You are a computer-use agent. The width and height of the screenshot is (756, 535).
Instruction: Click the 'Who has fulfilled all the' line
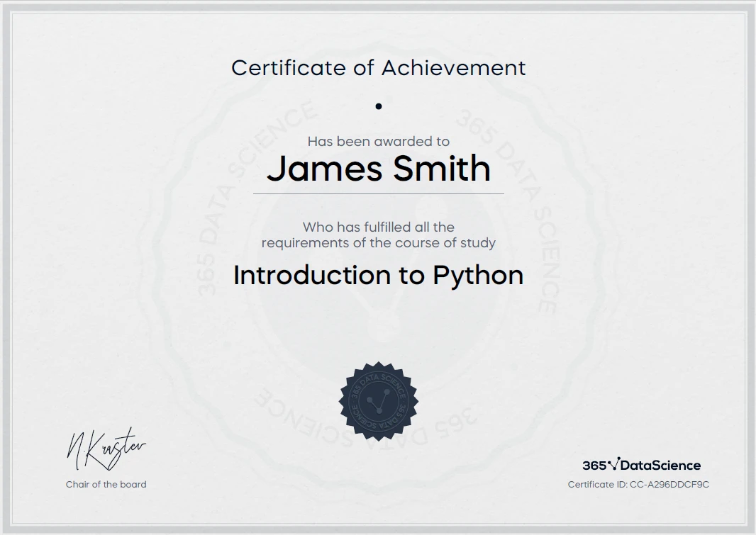click(378, 227)
